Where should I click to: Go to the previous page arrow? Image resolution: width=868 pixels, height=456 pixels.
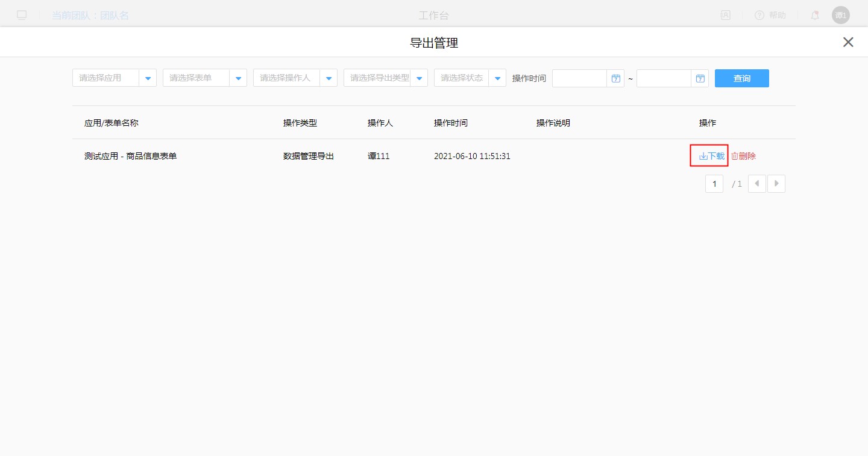tap(757, 184)
